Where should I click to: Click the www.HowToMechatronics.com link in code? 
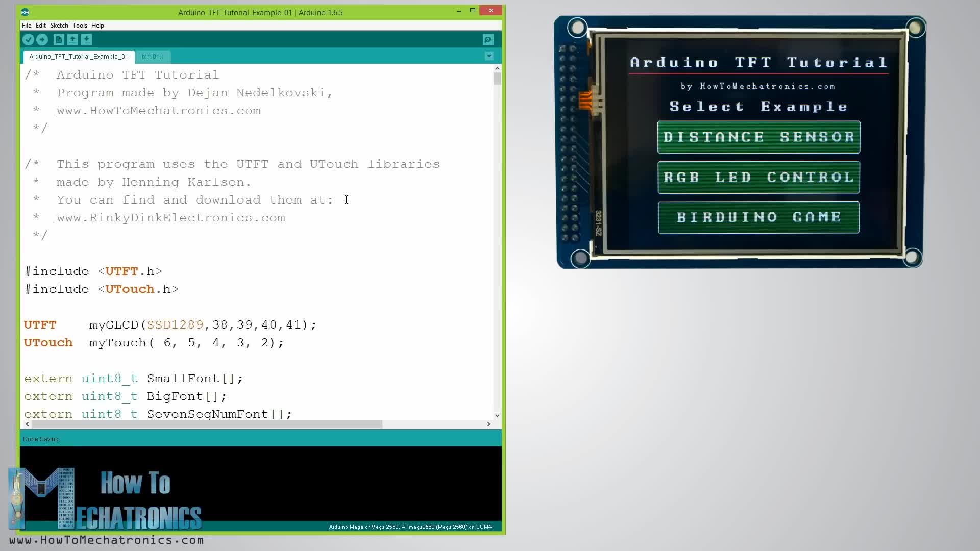pyautogui.click(x=159, y=111)
